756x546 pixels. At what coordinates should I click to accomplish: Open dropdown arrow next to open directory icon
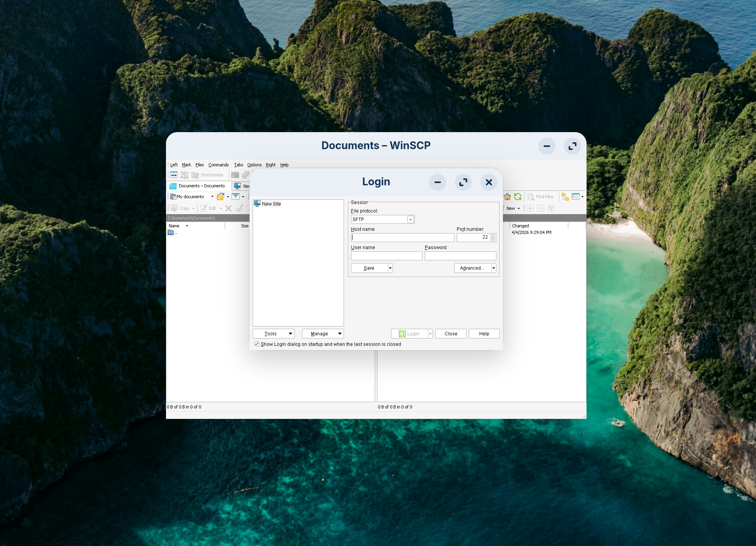tap(228, 197)
